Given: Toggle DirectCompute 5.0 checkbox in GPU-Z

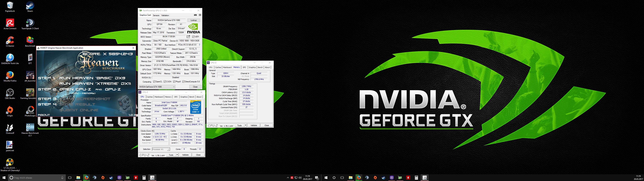Looking at the screenshot, I should [183, 81].
